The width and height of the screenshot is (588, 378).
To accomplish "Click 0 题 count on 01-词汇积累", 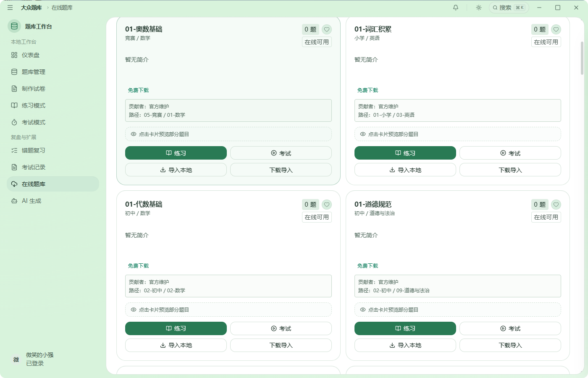I will click(x=540, y=29).
